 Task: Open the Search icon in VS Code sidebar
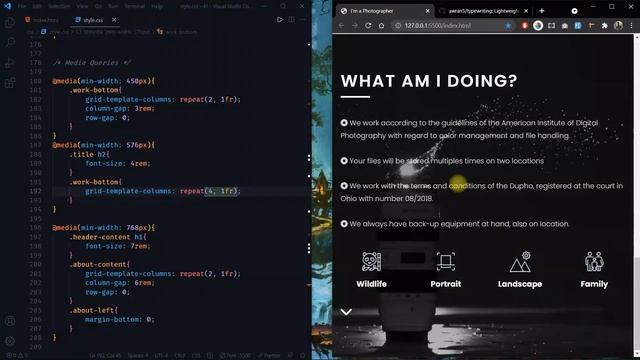[x=10, y=42]
